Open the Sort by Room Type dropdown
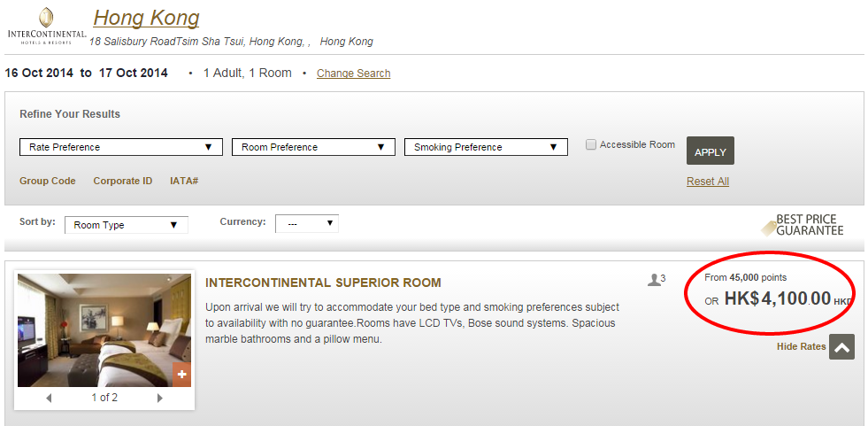This screenshot has height=426, width=868. pos(127,225)
